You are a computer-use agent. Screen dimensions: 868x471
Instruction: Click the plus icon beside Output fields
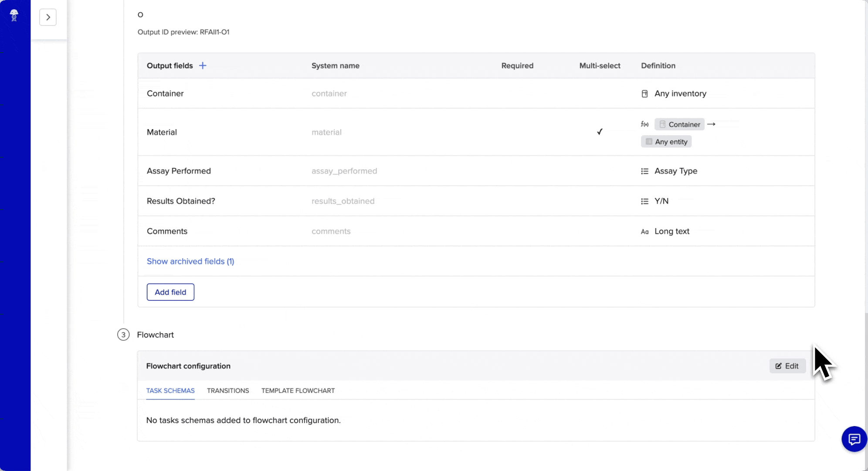coord(203,65)
